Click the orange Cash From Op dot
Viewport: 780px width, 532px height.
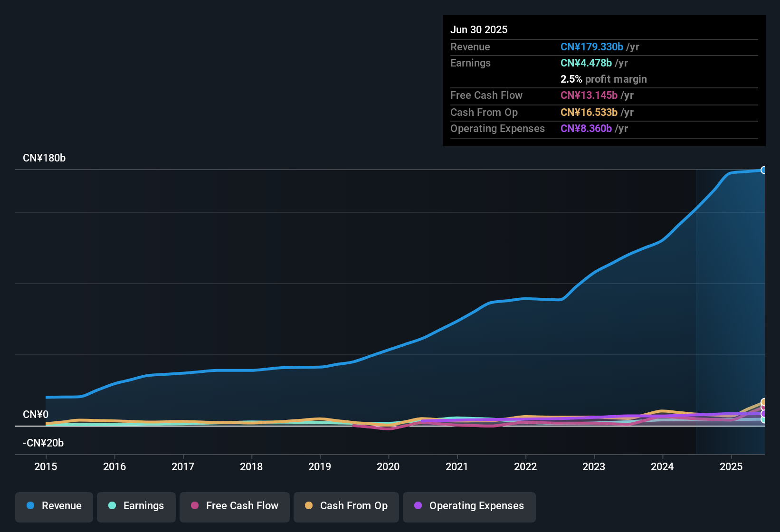point(308,506)
